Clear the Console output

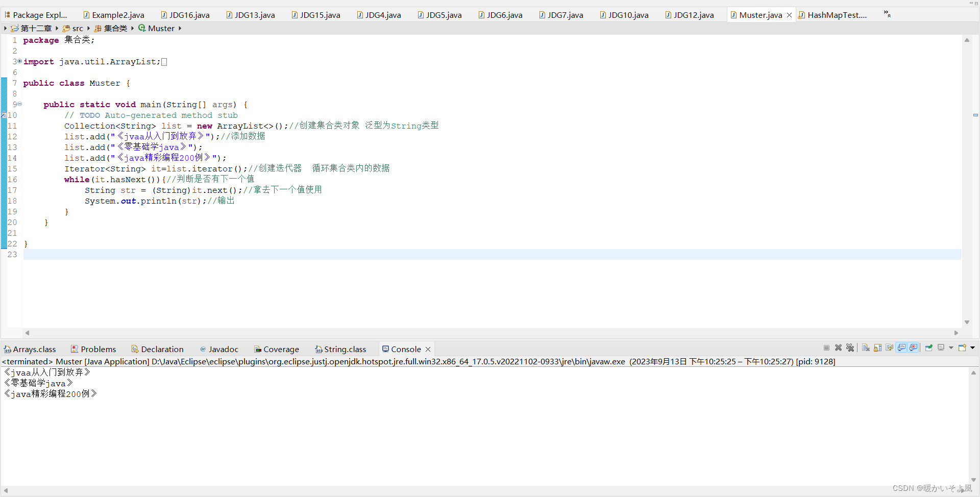(x=866, y=347)
